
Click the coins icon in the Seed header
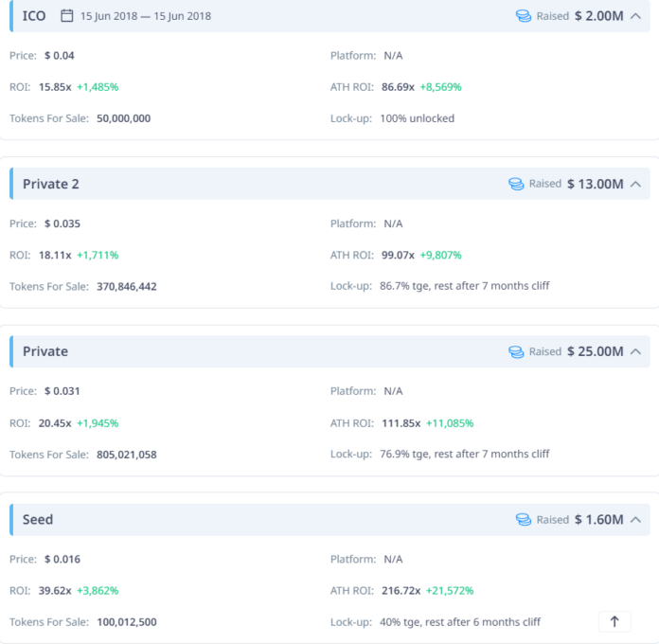[524, 520]
